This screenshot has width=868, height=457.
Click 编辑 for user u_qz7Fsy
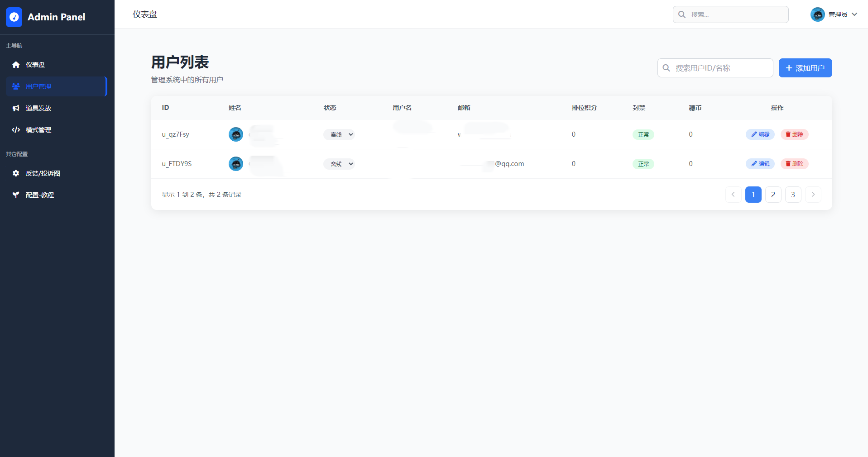760,134
